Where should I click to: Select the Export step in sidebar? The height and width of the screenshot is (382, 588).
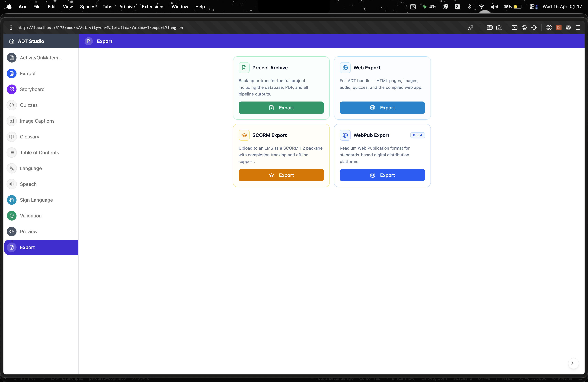click(41, 247)
